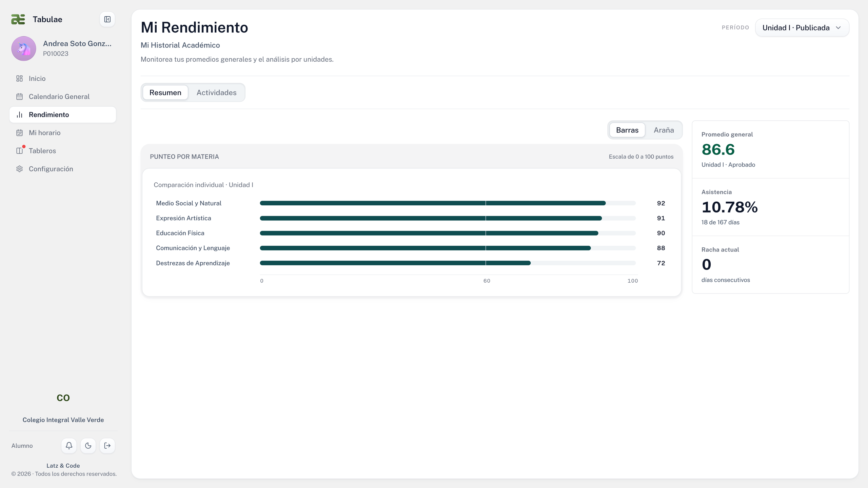Toggle dark mode moon icon
The height and width of the screenshot is (488, 868).
click(88, 446)
